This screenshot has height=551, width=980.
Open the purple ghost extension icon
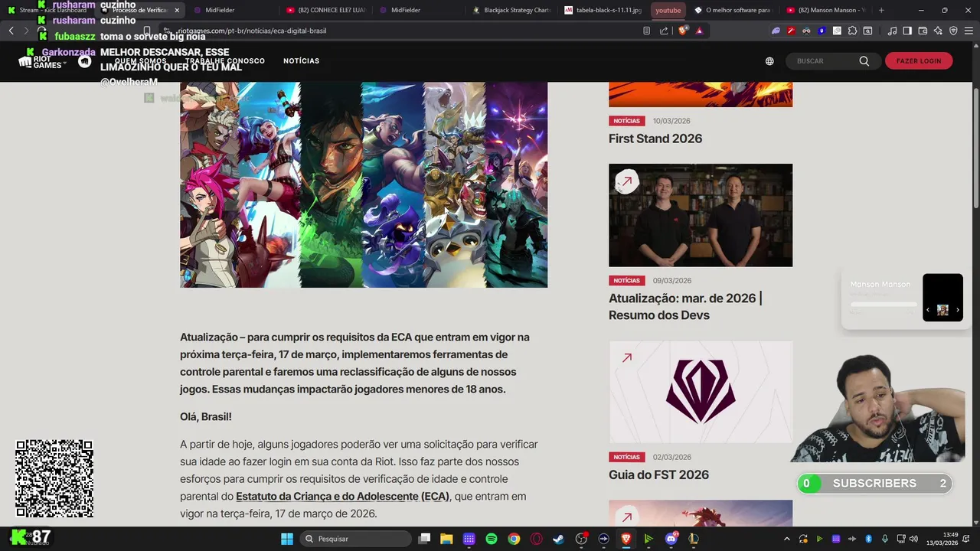click(x=776, y=31)
